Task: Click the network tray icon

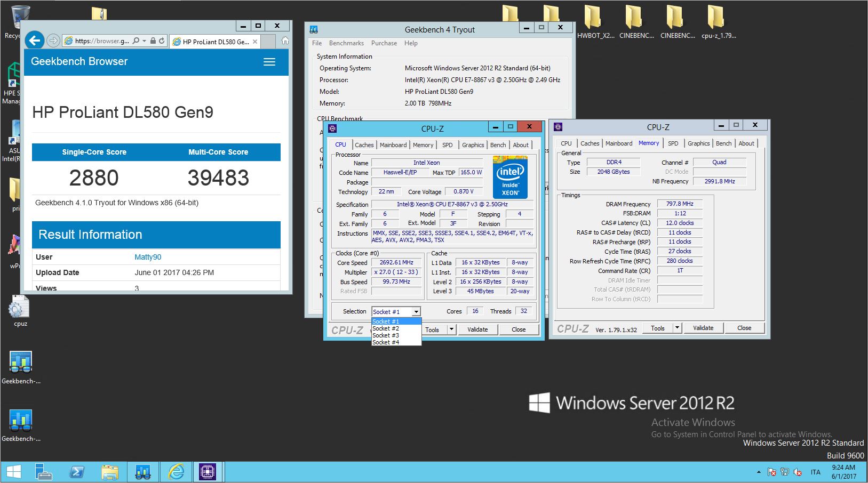Action: pos(785,472)
